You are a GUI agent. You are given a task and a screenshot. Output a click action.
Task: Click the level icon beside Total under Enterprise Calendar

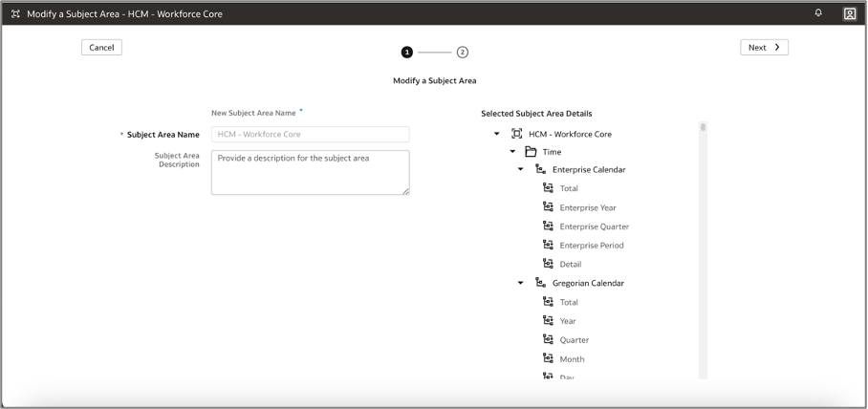click(548, 187)
